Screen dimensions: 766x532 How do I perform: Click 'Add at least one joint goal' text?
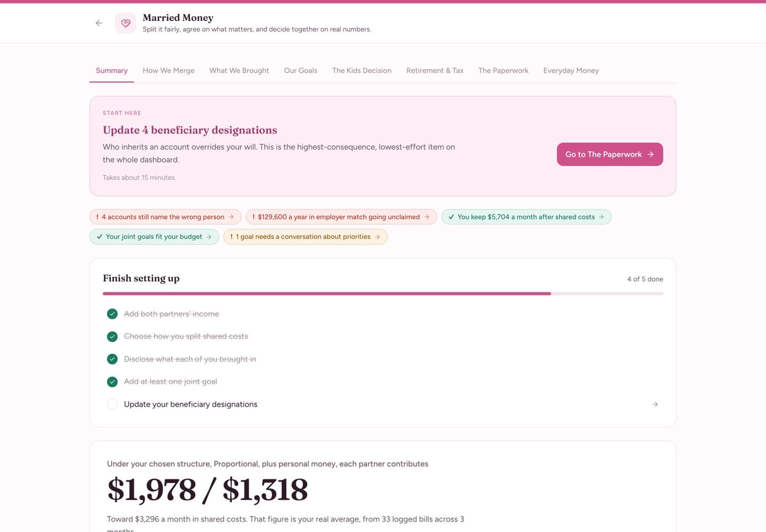pos(170,382)
